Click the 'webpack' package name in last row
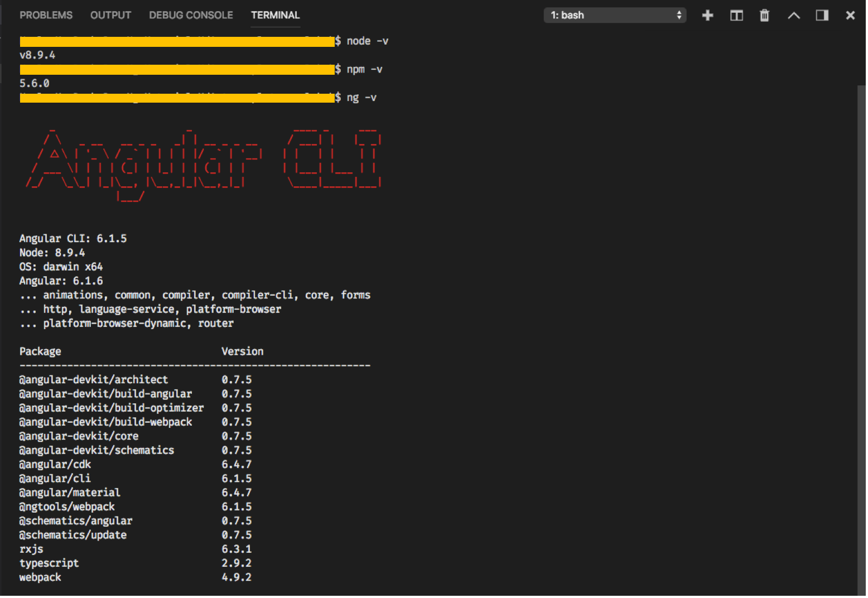Screen dimensions: 868x598 point(40,577)
